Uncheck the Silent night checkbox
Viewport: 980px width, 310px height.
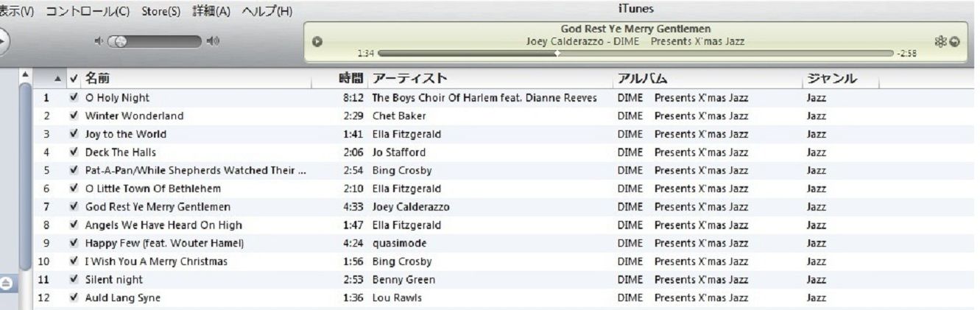(73, 280)
